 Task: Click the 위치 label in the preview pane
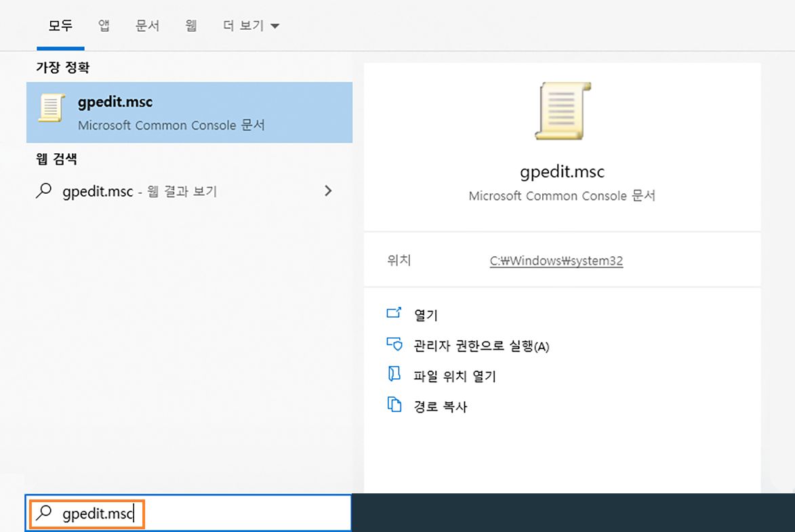pyautogui.click(x=399, y=260)
